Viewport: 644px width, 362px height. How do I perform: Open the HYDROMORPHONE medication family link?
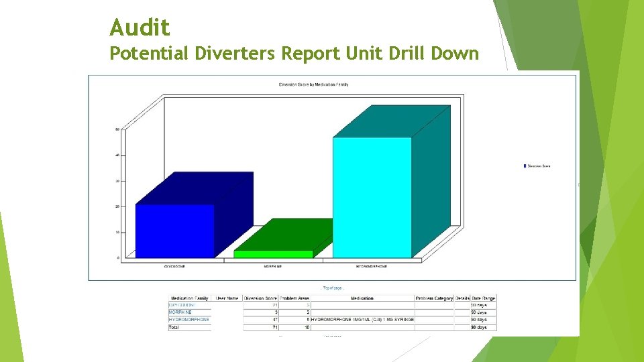189,319
